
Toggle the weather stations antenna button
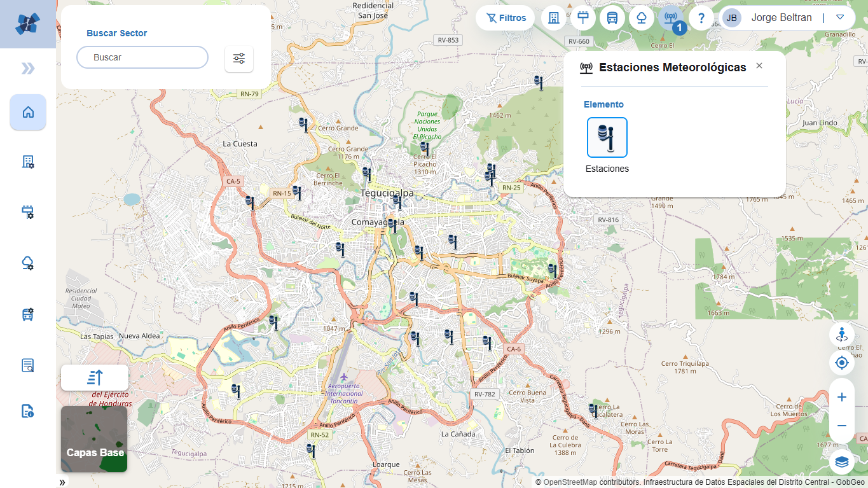coord(670,18)
